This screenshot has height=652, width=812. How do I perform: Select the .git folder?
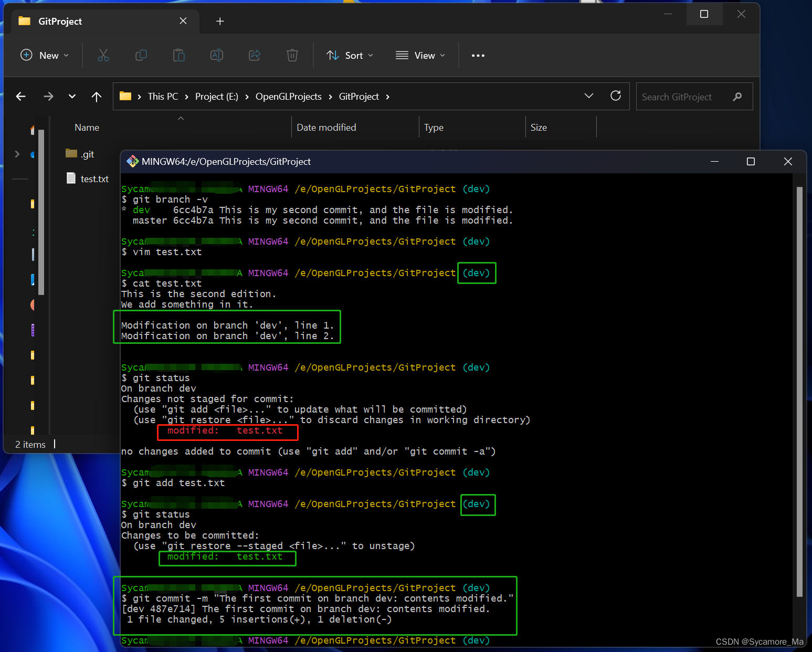coord(80,154)
